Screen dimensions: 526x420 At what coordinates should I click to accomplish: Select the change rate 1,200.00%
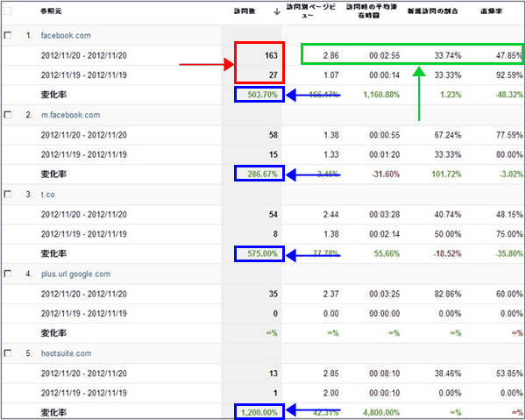[259, 413]
